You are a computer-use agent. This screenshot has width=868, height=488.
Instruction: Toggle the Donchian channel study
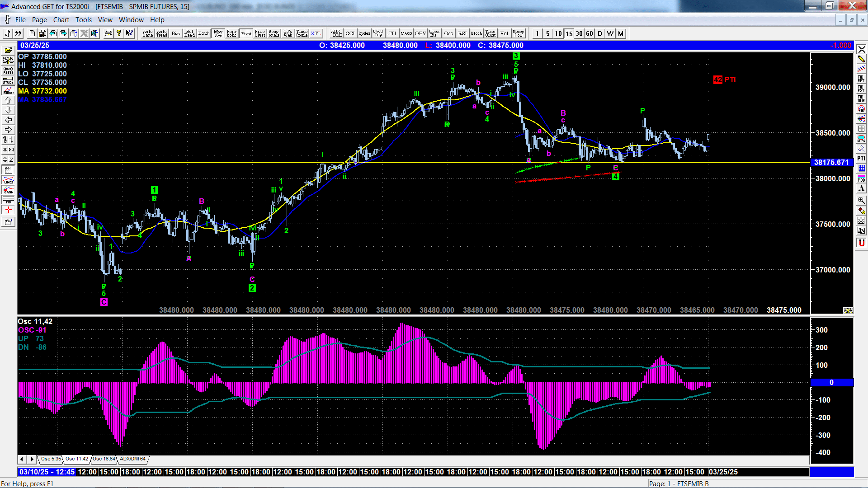[x=204, y=33]
